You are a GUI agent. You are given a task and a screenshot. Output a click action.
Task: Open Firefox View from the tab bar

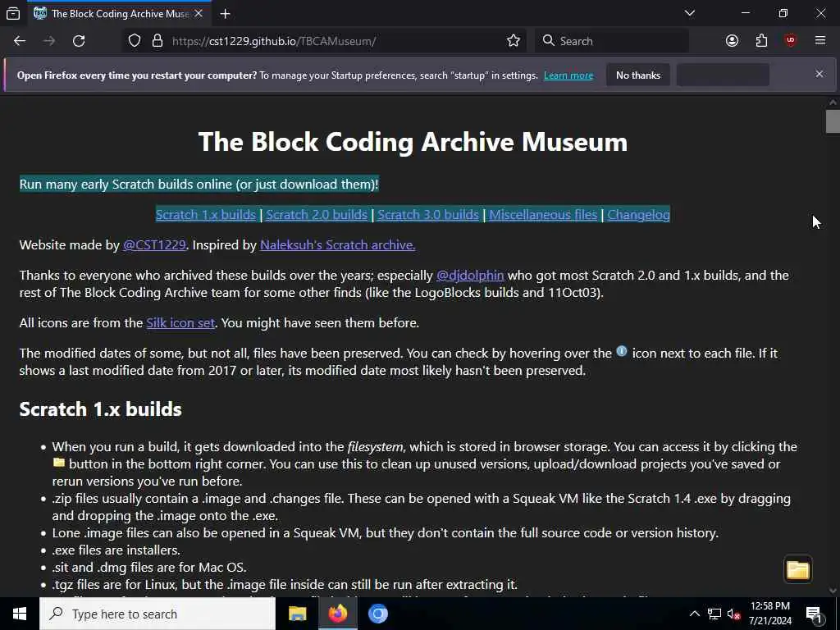click(13, 13)
